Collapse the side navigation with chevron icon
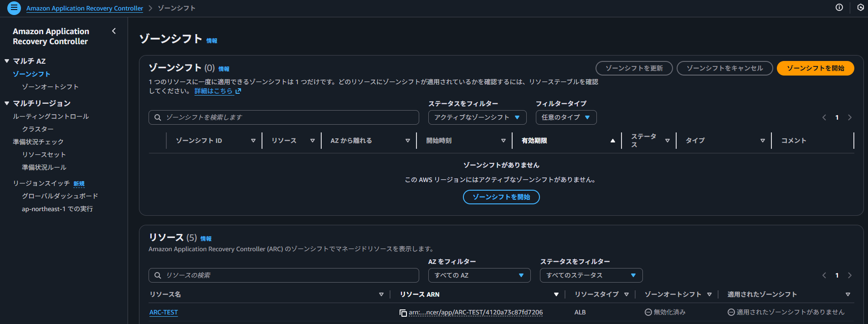The width and height of the screenshot is (868, 324). pyautogui.click(x=114, y=31)
